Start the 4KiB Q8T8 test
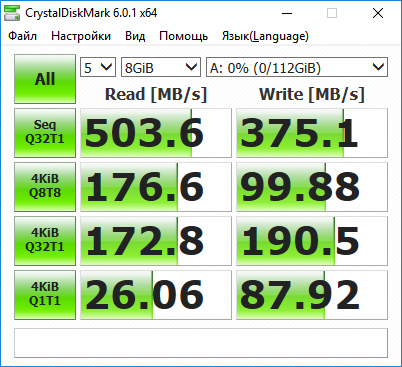 [x=45, y=187]
